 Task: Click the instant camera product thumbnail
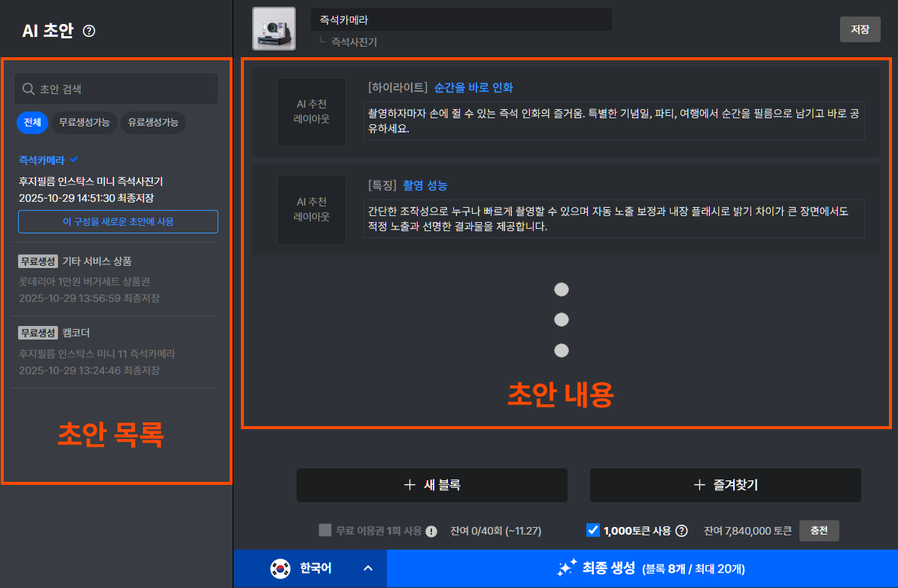(x=273, y=28)
